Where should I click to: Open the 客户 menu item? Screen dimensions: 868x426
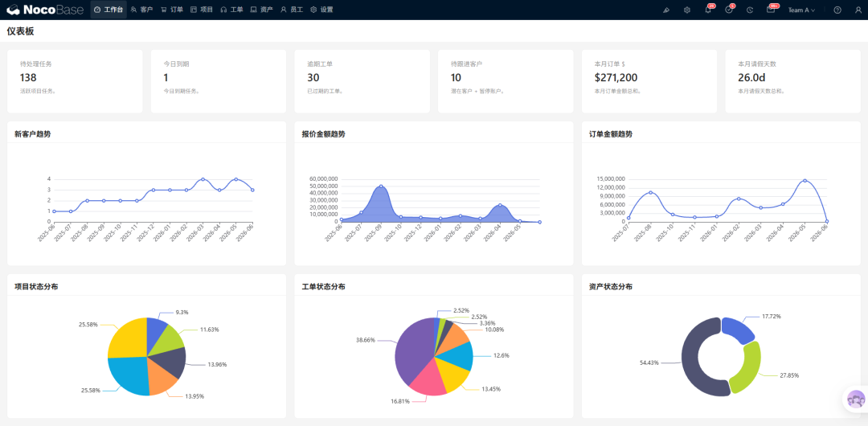pyautogui.click(x=141, y=10)
